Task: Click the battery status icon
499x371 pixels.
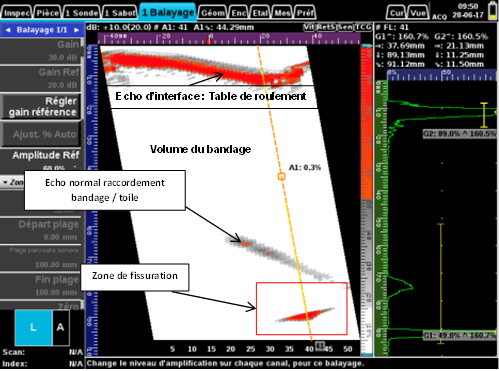Action: (x=492, y=11)
